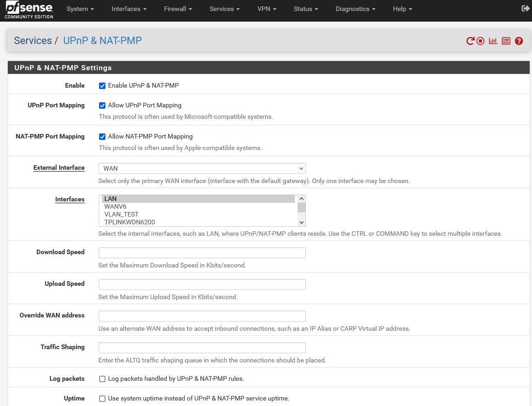Click the stop service icon
The width and height of the screenshot is (532, 406).
coord(480,41)
